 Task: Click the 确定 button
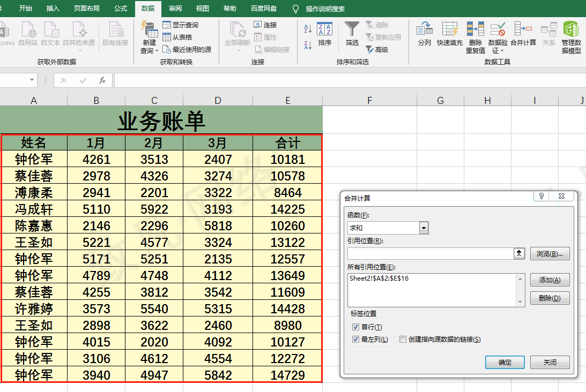pyautogui.click(x=505, y=362)
